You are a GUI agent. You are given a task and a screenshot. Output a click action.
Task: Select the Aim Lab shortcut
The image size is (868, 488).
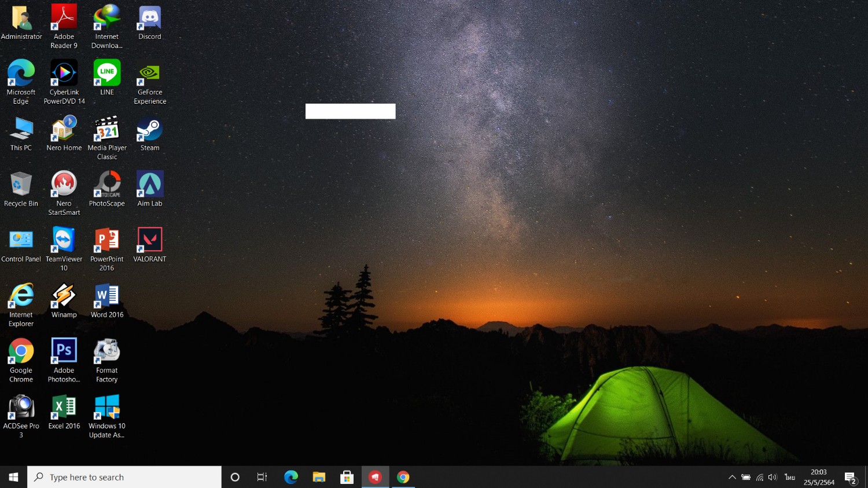[x=150, y=189]
